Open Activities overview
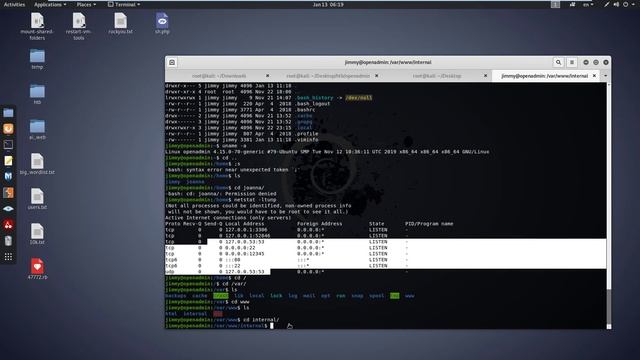This screenshot has width=640, height=360. 14,4
